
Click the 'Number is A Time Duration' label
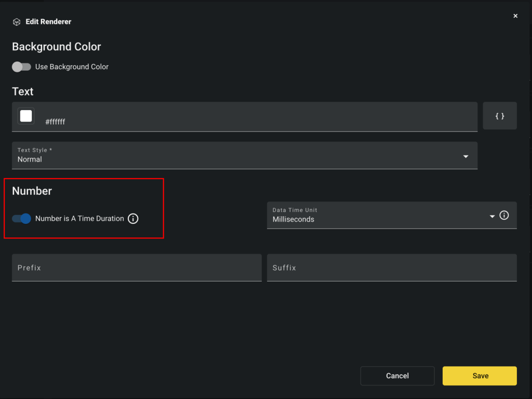click(x=79, y=219)
